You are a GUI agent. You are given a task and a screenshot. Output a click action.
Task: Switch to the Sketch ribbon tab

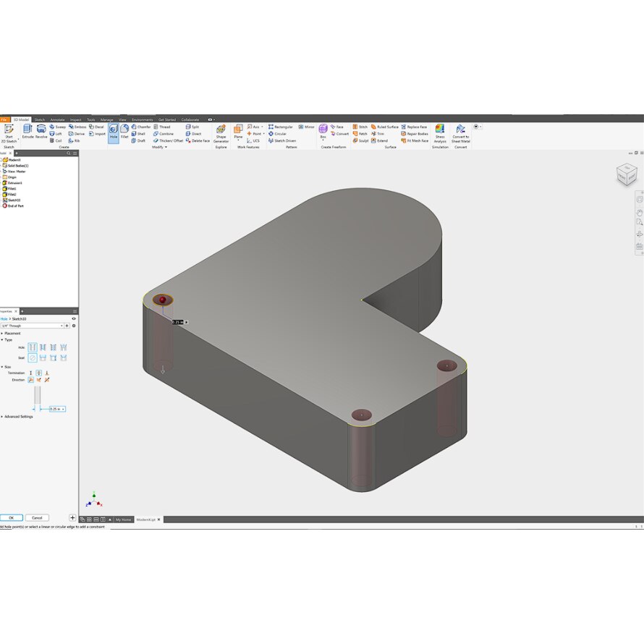(40, 119)
